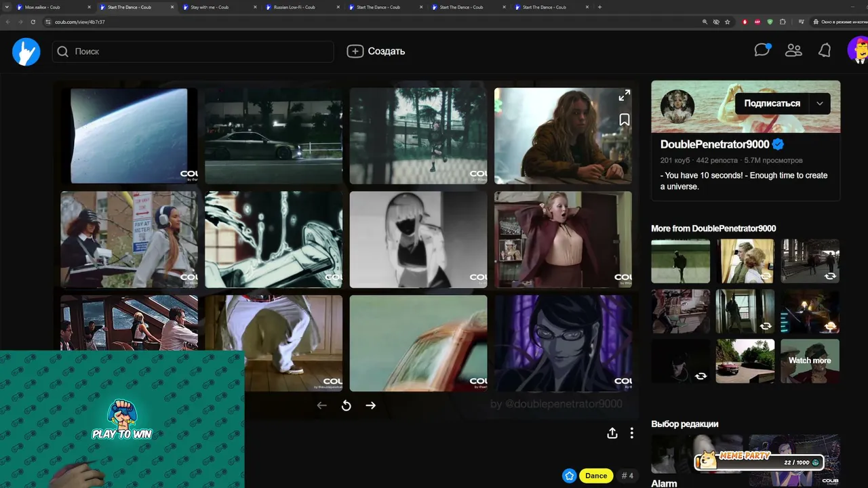Click the Earth from space video tile

tap(129, 136)
